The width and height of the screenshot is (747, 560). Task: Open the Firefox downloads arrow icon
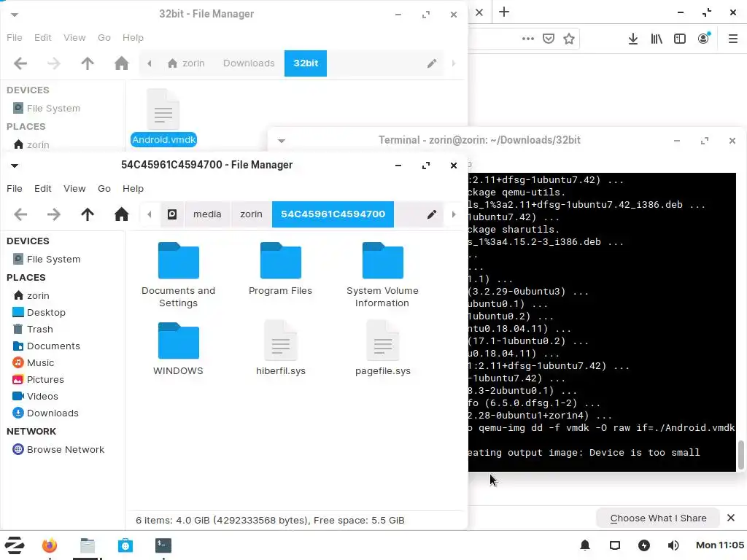632,39
